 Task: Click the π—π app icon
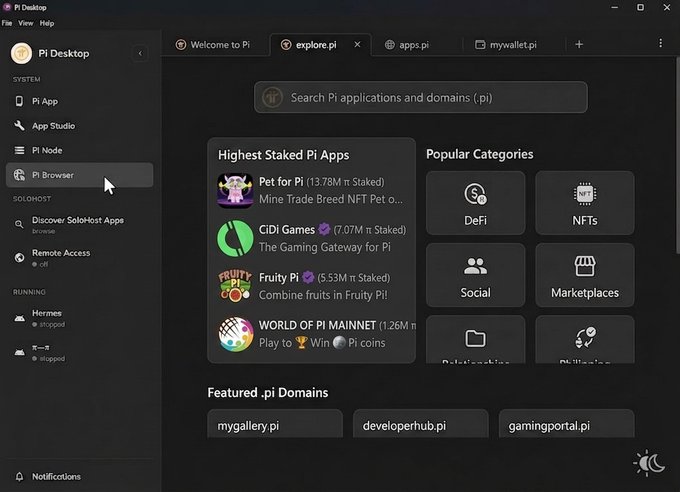[x=20, y=352]
